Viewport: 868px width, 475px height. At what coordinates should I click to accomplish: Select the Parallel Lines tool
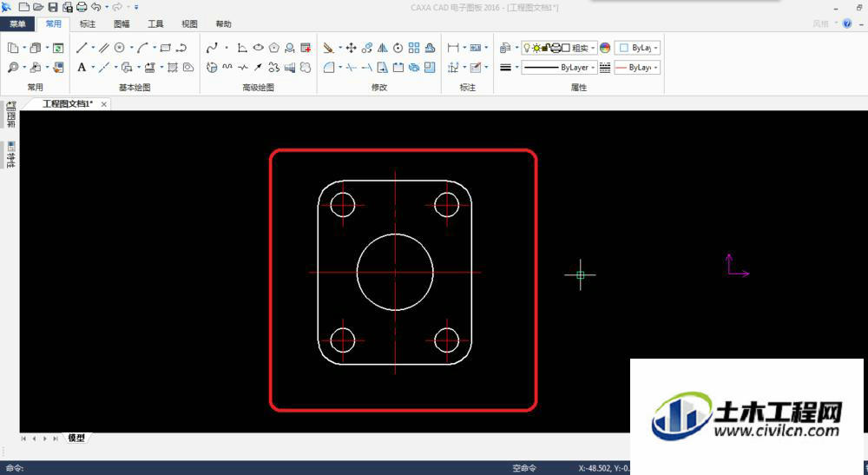pyautogui.click(x=104, y=48)
